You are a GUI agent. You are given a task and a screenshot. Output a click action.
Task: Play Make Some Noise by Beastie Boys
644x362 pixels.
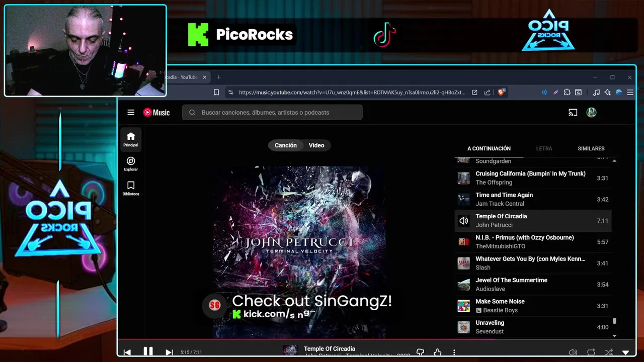(533, 306)
